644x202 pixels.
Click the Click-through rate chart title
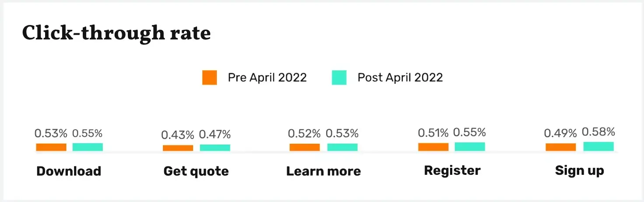pos(116,33)
